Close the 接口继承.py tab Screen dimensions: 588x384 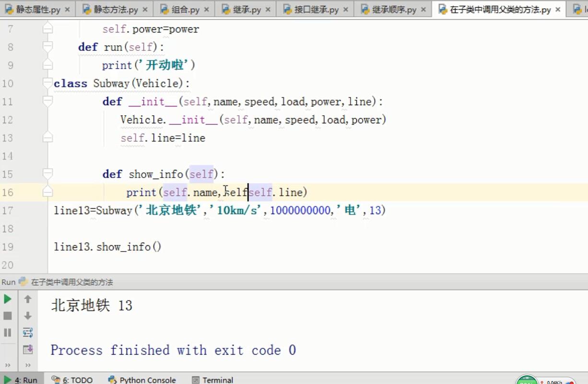(x=345, y=10)
